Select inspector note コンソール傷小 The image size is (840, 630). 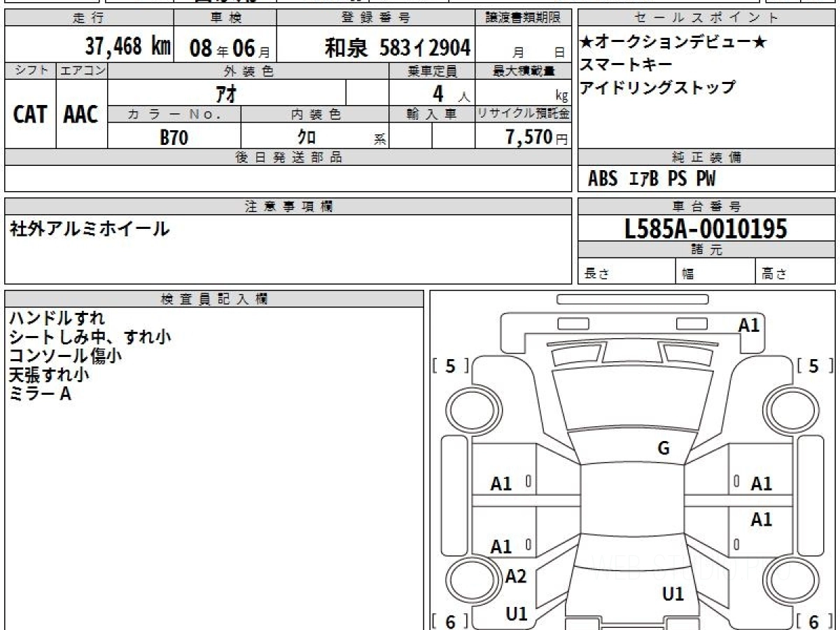65,356
